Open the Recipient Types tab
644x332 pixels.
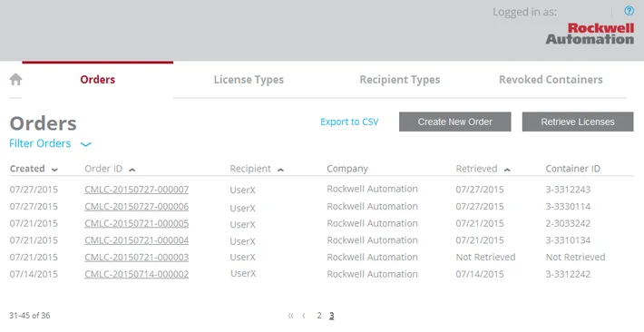click(400, 80)
